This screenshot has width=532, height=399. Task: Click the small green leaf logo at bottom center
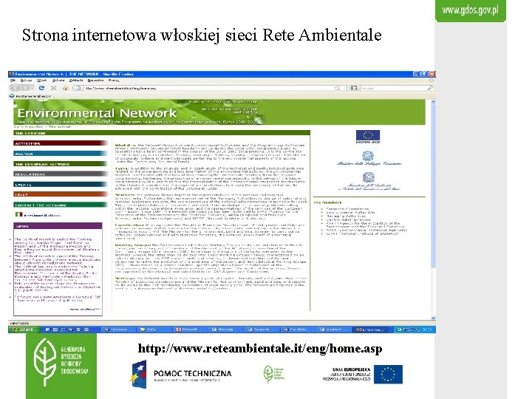(274, 374)
